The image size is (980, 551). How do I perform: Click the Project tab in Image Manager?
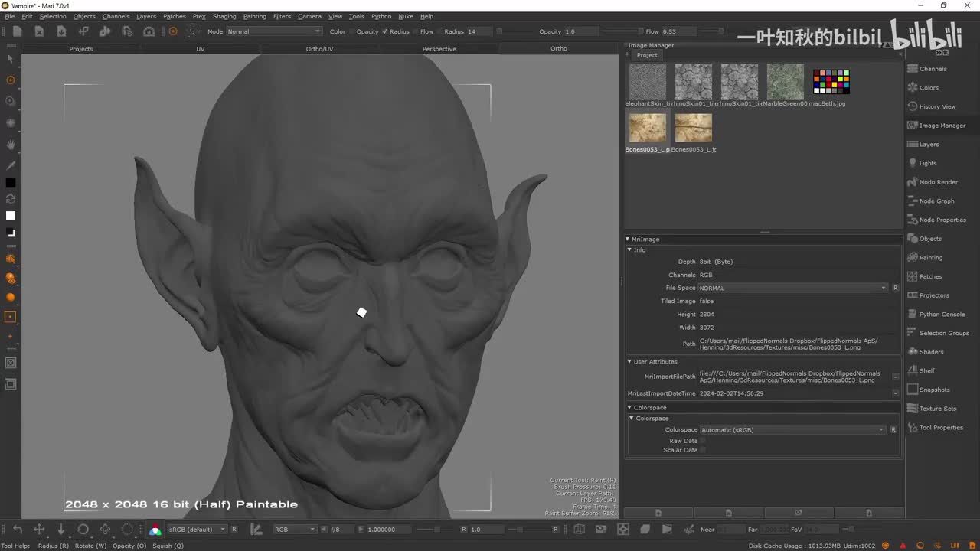tap(647, 55)
